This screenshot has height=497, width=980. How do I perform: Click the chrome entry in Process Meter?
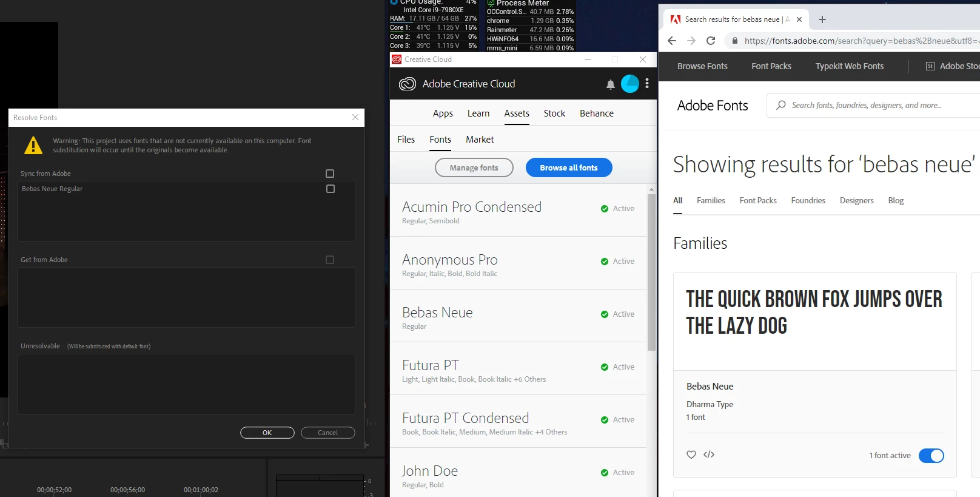click(x=530, y=21)
